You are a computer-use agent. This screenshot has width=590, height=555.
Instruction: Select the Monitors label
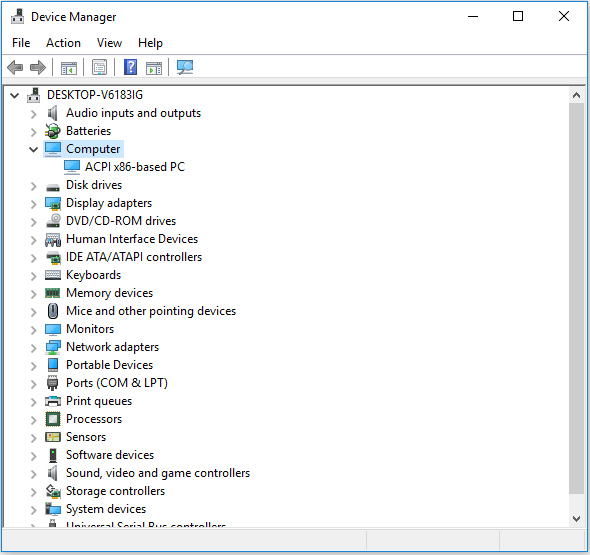pyautogui.click(x=90, y=329)
